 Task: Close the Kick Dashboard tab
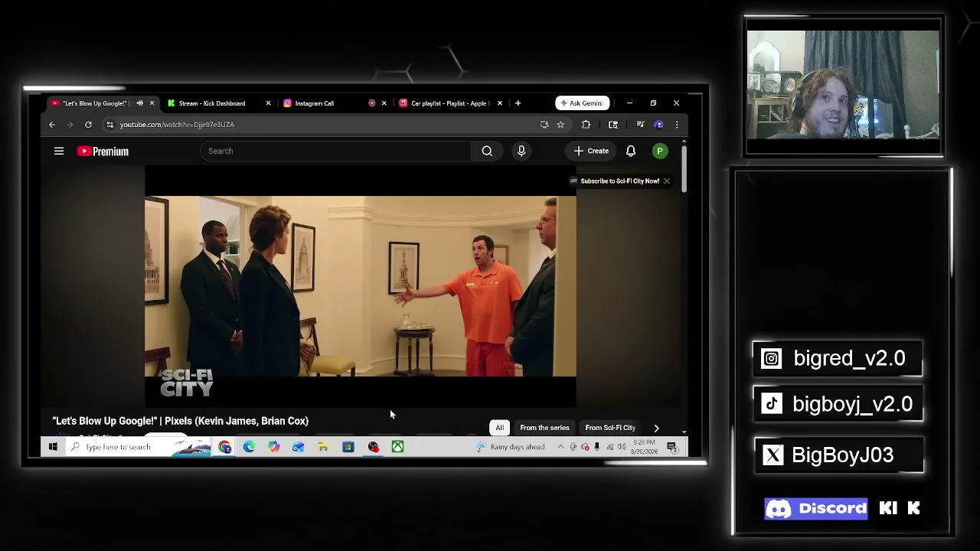[x=268, y=103]
